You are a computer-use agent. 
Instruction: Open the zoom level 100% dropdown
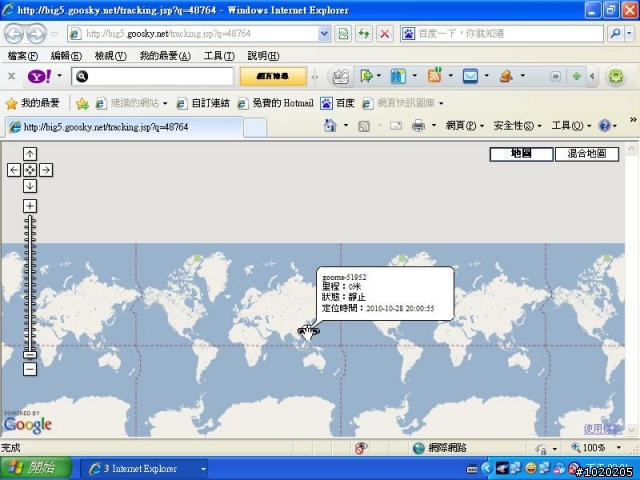click(619, 448)
